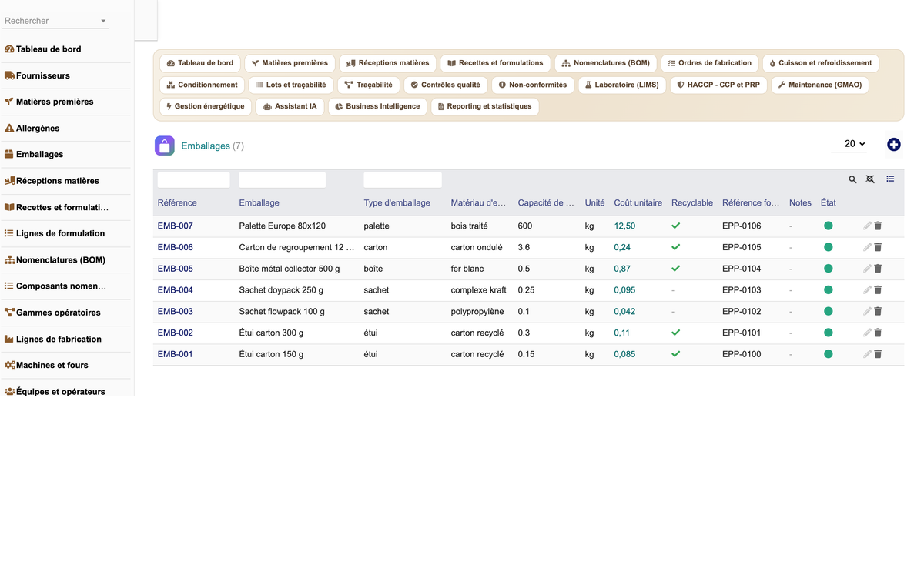Click the Référence filter input field

click(x=194, y=180)
